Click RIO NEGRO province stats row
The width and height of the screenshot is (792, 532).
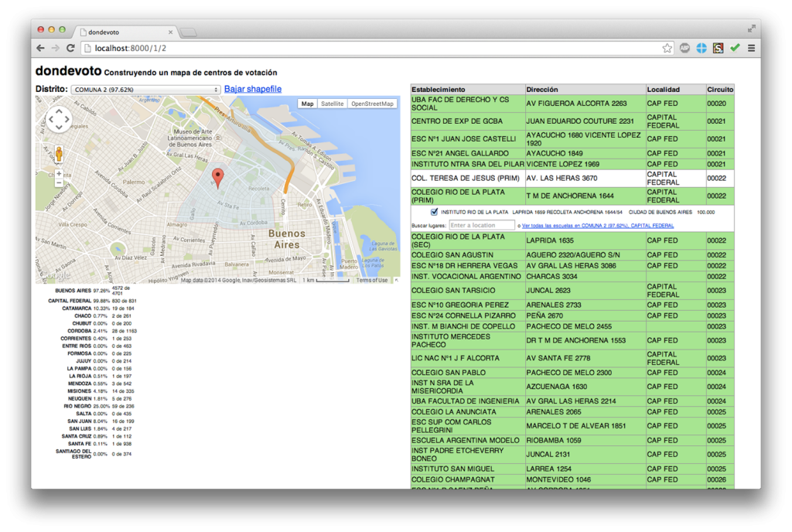98,406
